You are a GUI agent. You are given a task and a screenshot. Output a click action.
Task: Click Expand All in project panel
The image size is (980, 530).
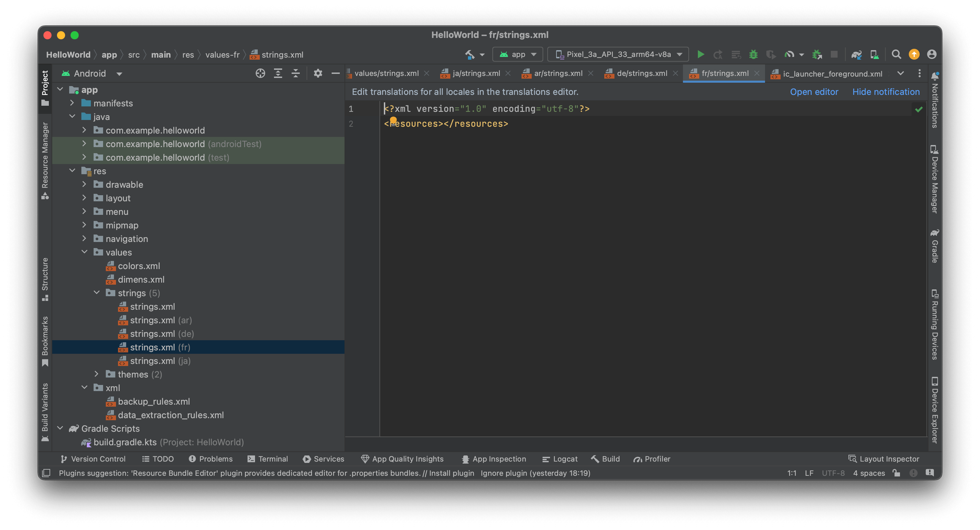pyautogui.click(x=278, y=74)
